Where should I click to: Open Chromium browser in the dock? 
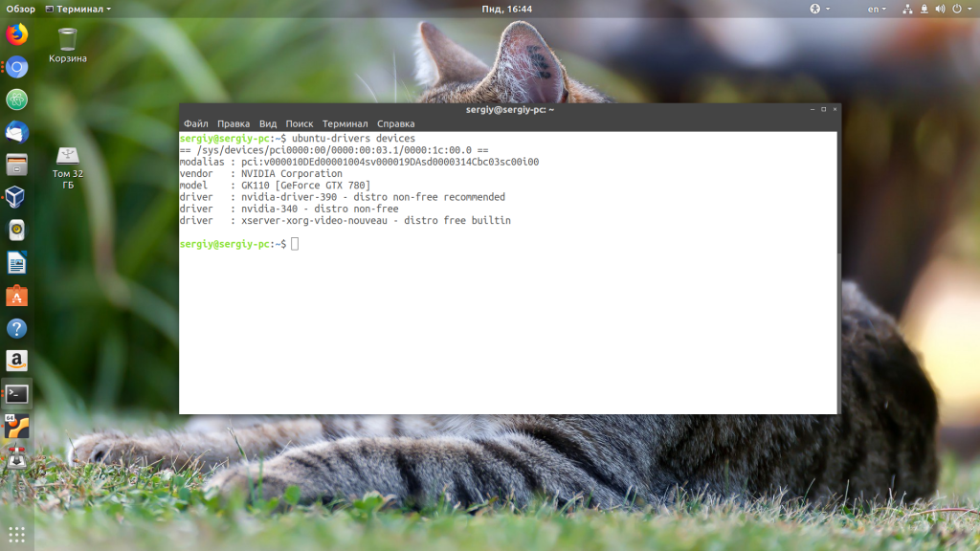17,67
